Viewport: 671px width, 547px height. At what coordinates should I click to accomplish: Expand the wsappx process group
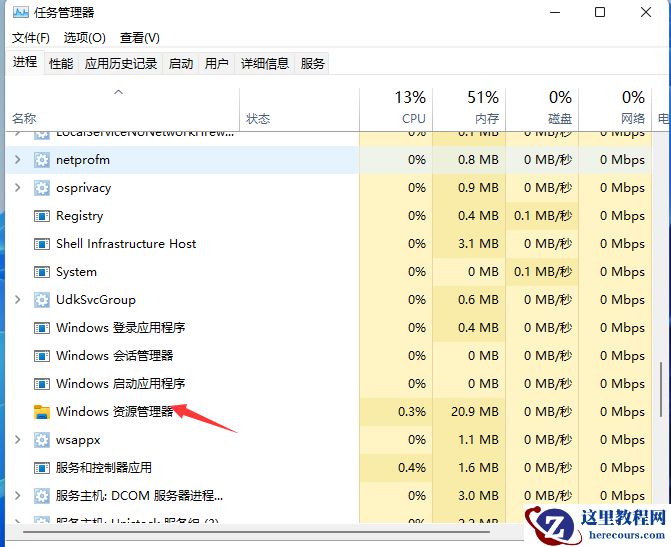[18, 440]
